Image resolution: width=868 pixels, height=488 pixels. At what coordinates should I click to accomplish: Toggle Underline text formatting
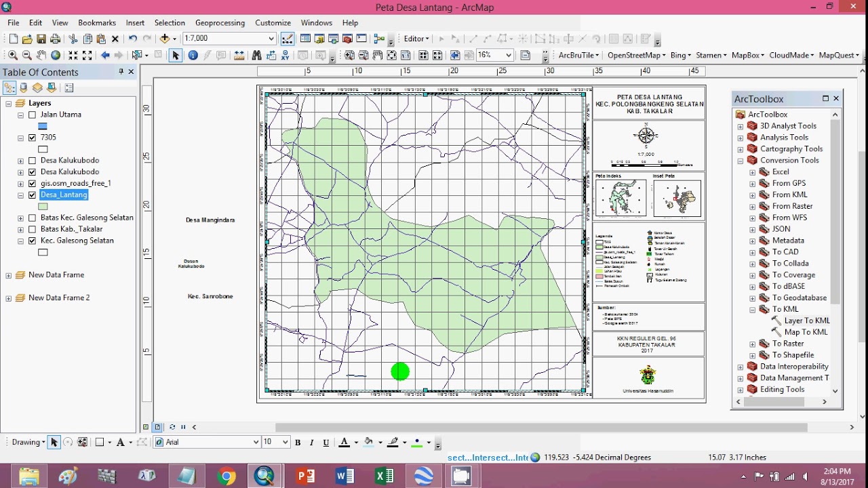pos(326,443)
